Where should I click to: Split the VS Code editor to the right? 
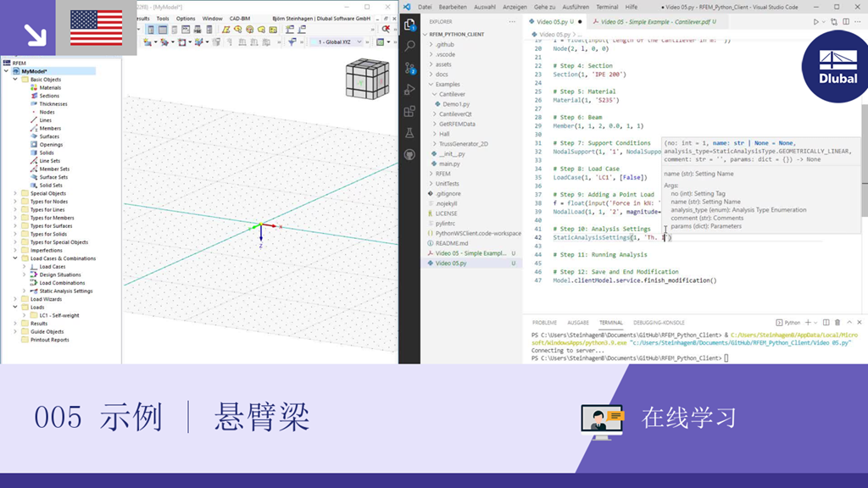pos(846,21)
